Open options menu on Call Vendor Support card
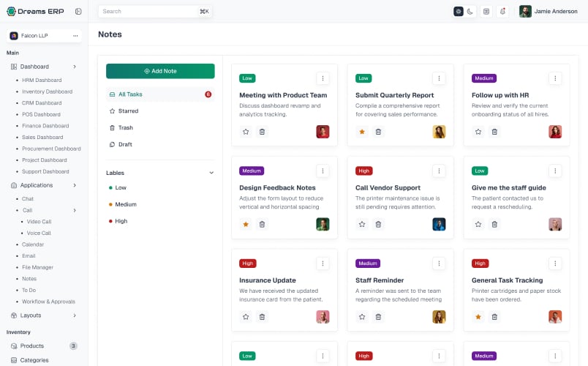The width and height of the screenshot is (588, 366). pos(439,171)
